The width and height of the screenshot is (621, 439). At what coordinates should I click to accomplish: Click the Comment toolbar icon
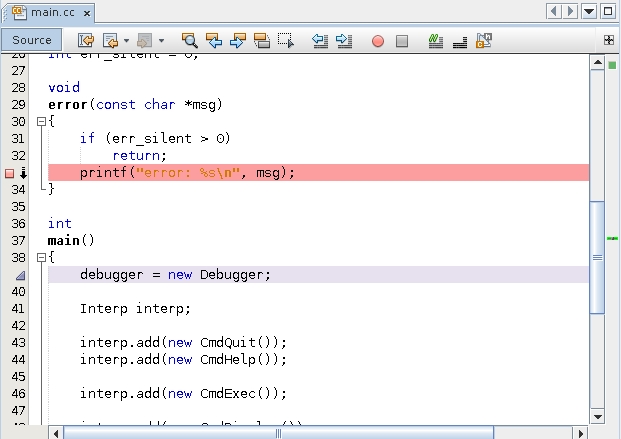[460, 40]
